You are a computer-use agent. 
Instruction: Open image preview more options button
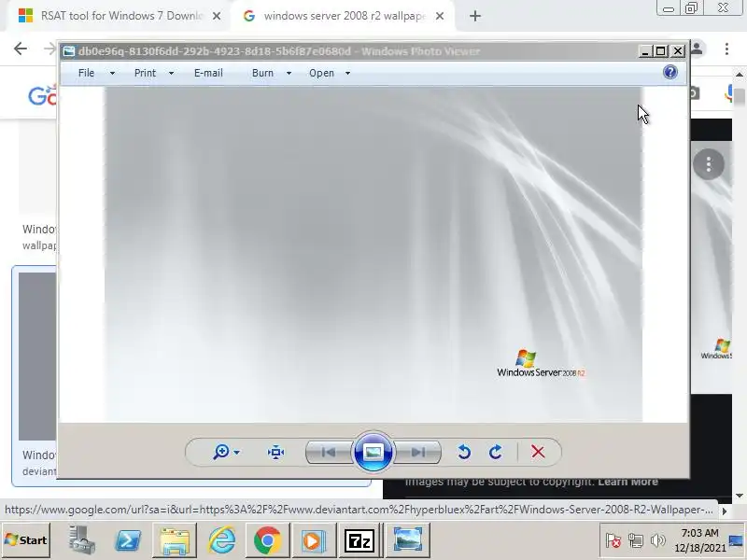click(709, 164)
